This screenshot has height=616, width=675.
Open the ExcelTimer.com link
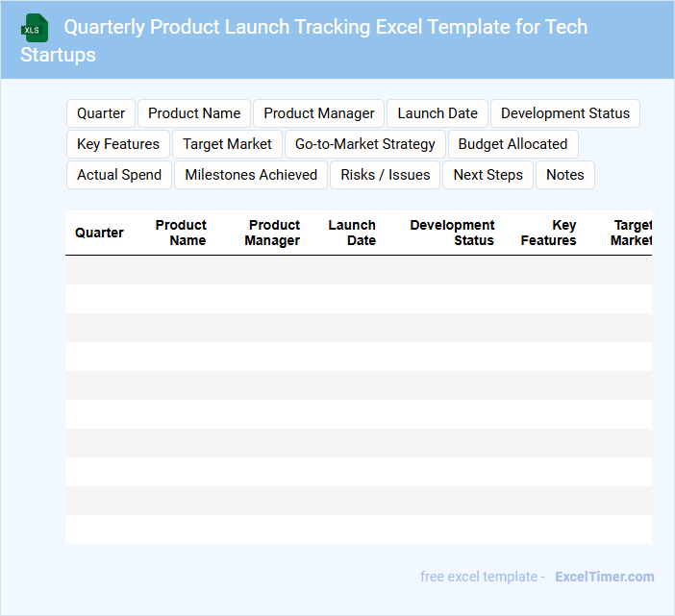pyautogui.click(x=604, y=577)
